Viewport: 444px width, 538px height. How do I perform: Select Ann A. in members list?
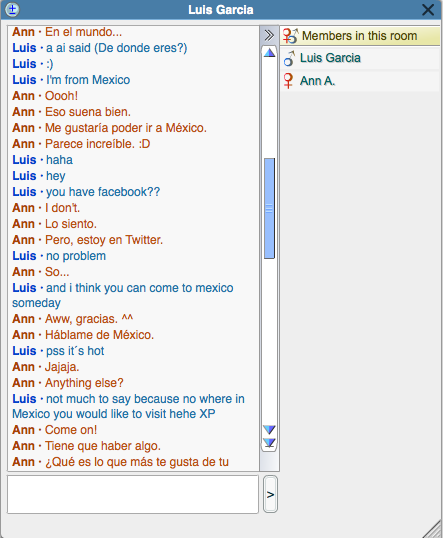click(x=360, y=81)
